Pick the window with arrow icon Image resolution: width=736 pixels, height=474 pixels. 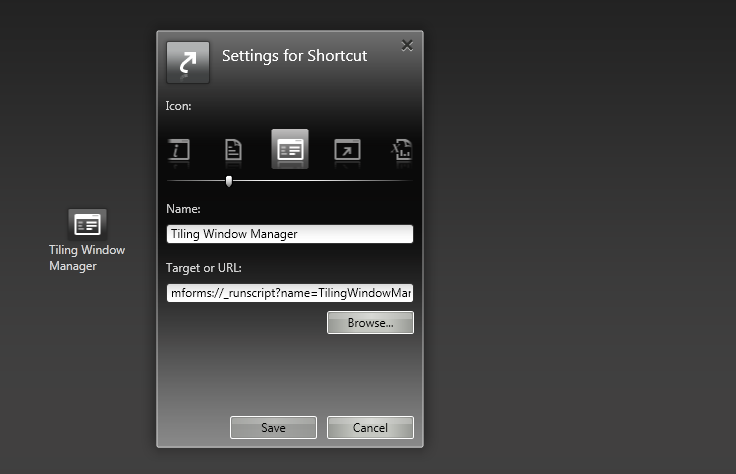(347, 151)
